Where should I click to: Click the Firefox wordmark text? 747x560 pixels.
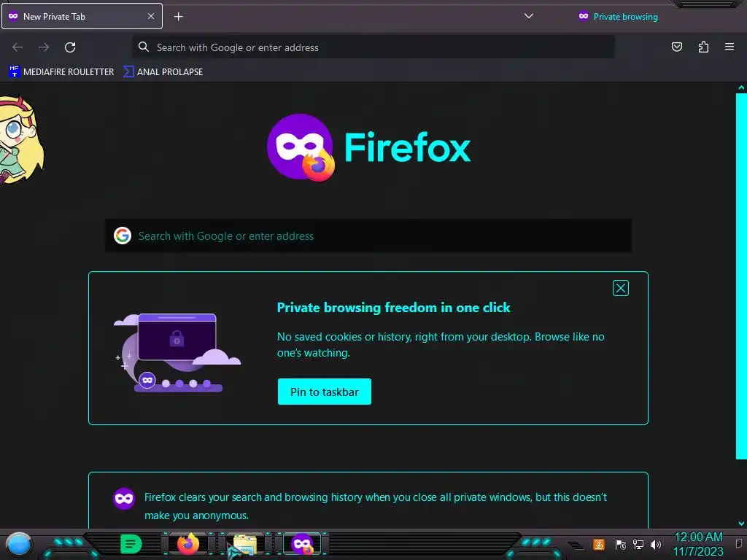coord(408,147)
